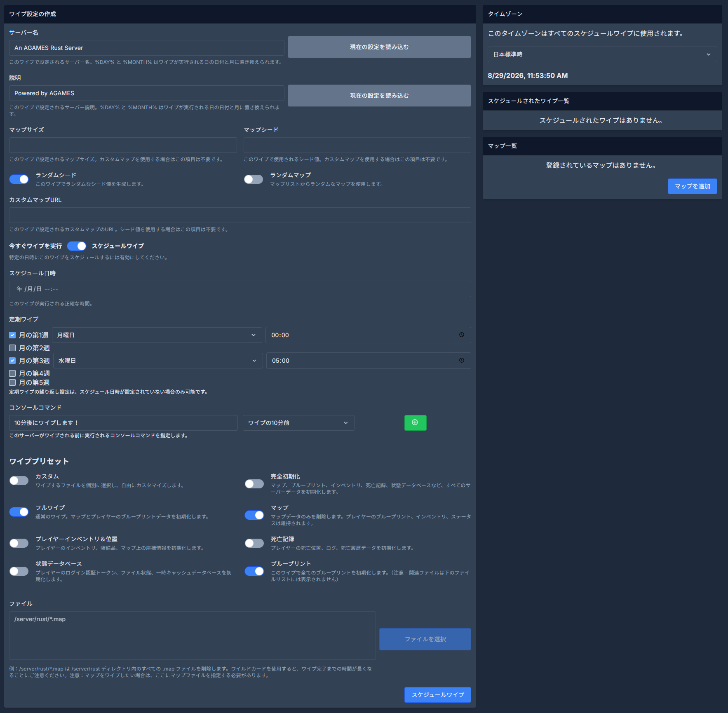The height and width of the screenshot is (713, 728).
Task: Open time picker clock icon for 00:00
Action: tap(461, 335)
